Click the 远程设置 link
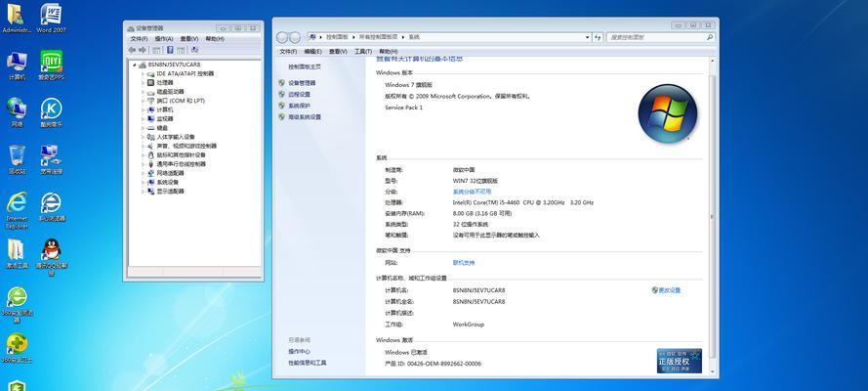The width and height of the screenshot is (868, 391). coord(299,94)
